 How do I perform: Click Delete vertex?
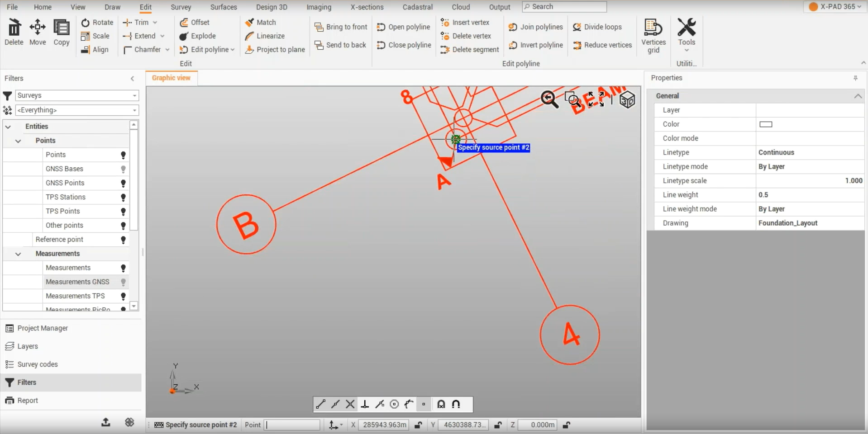coord(466,36)
